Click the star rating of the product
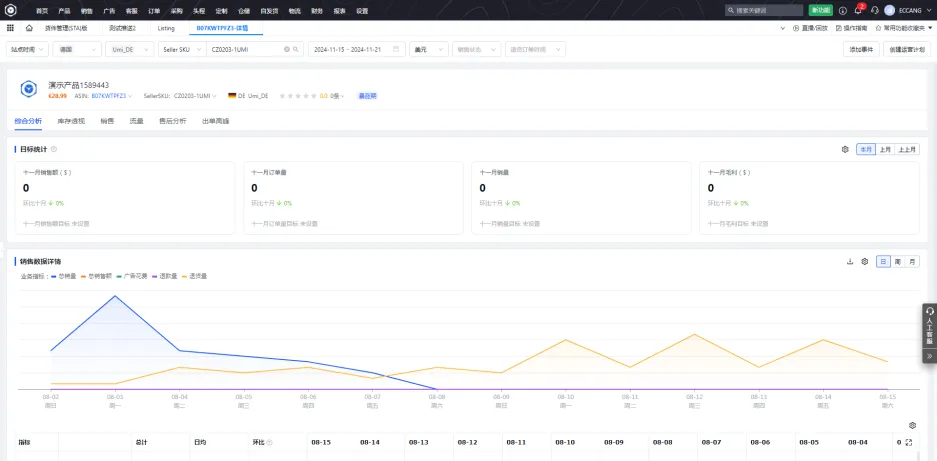The image size is (937, 461). coord(298,96)
